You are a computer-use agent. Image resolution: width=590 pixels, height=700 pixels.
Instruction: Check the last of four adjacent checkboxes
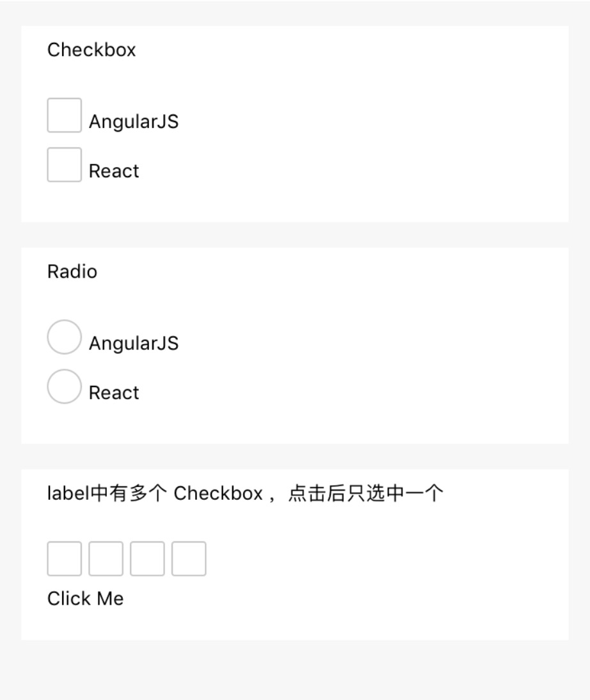pos(189,559)
